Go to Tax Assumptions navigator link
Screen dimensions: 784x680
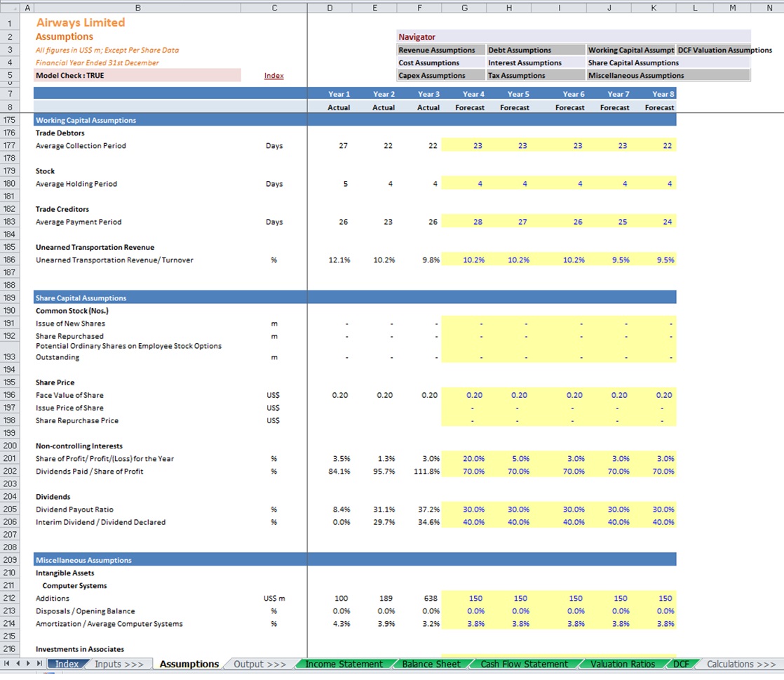click(536, 76)
